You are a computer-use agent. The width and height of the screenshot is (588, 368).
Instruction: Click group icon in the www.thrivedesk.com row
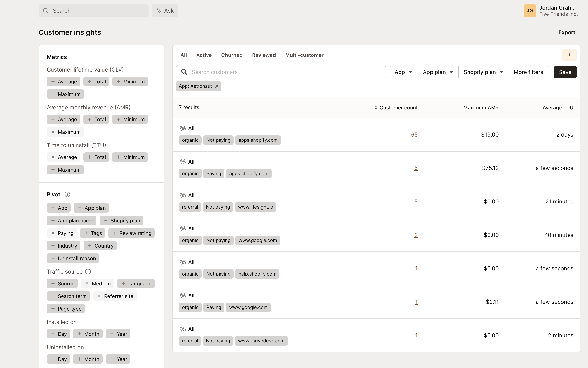click(x=183, y=329)
